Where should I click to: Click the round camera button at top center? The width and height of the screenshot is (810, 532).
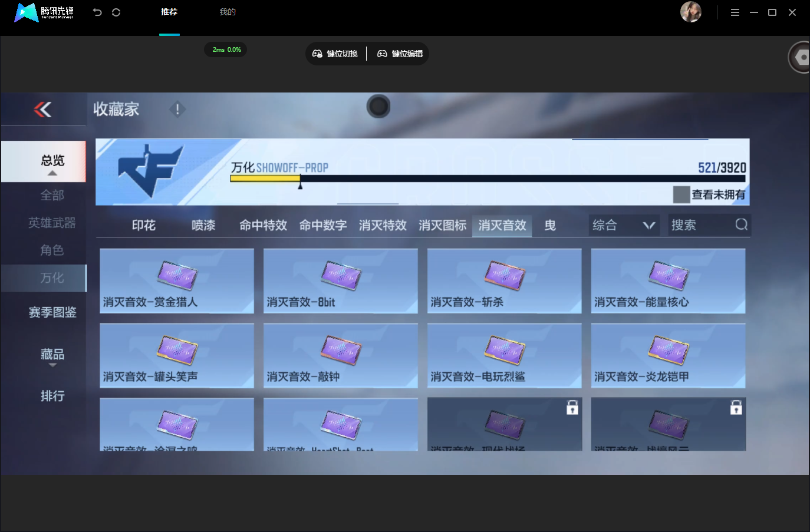378,107
